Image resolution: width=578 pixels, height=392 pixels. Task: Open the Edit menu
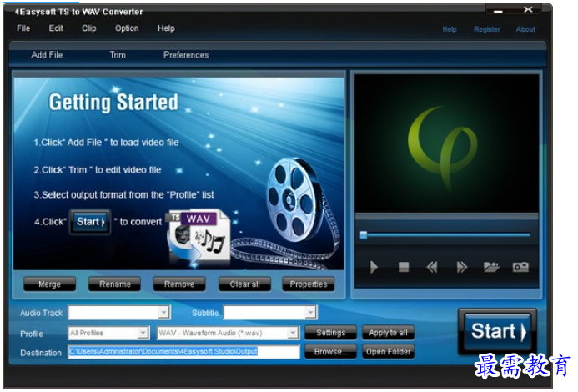coord(56,28)
